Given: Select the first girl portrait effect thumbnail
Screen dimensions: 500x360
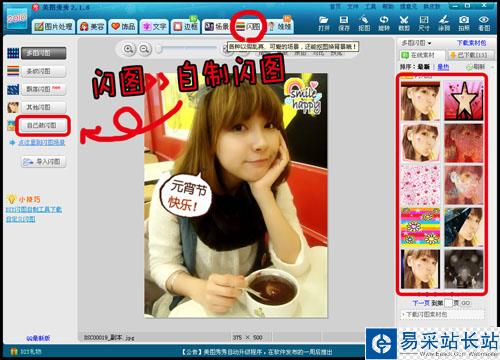Looking at the screenshot, I should tap(420, 100).
